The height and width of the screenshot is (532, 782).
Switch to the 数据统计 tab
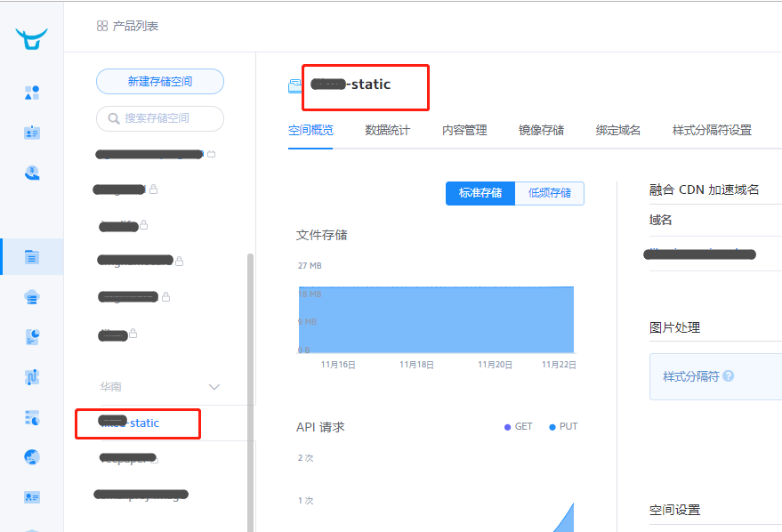pyautogui.click(x=388, y=129)
